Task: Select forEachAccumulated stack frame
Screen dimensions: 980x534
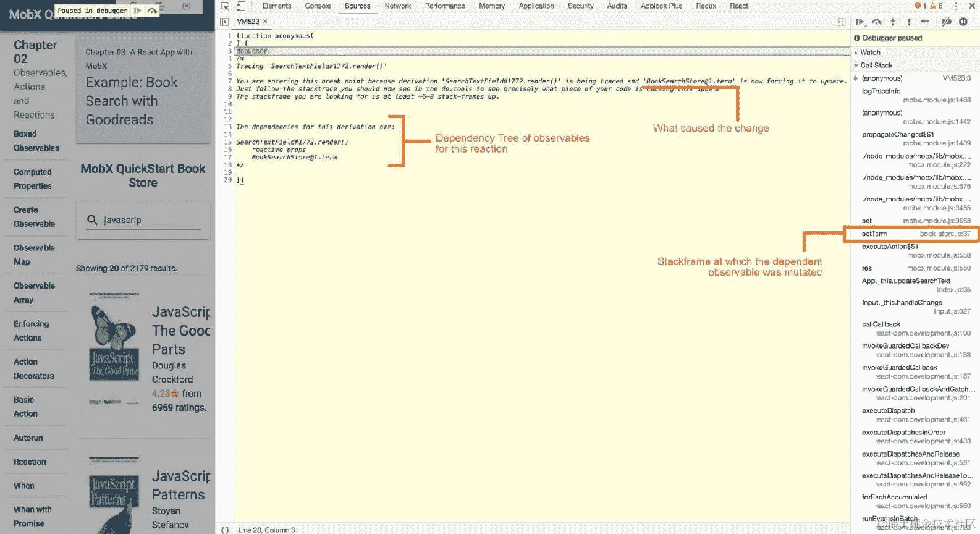Action: [x=913, y=502]
